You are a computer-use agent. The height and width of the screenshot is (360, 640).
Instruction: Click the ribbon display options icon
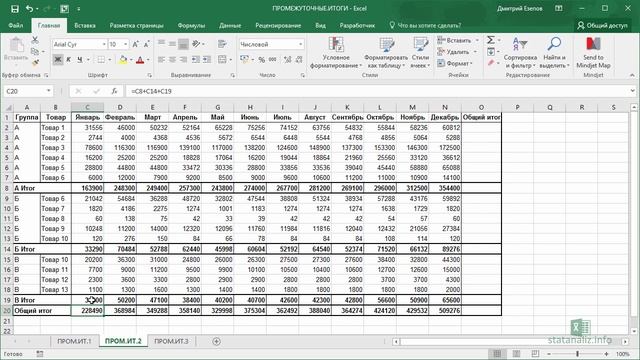tap(559, 8)
